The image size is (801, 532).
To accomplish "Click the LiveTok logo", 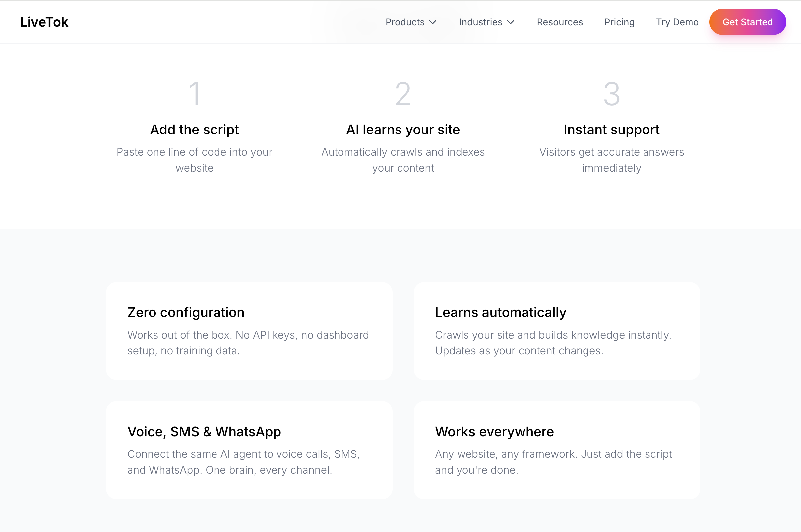I will pyautogui.click(x=44, y=22).
